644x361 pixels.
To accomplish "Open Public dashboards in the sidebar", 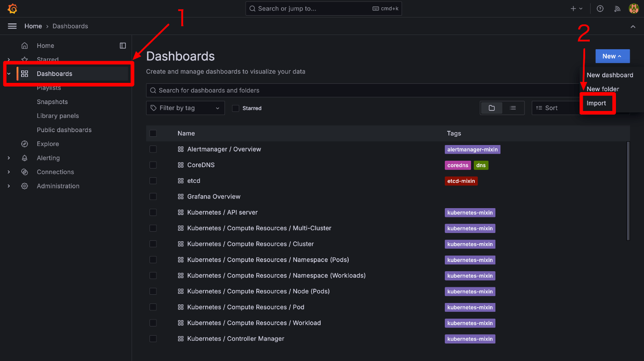I will (64, 130).
